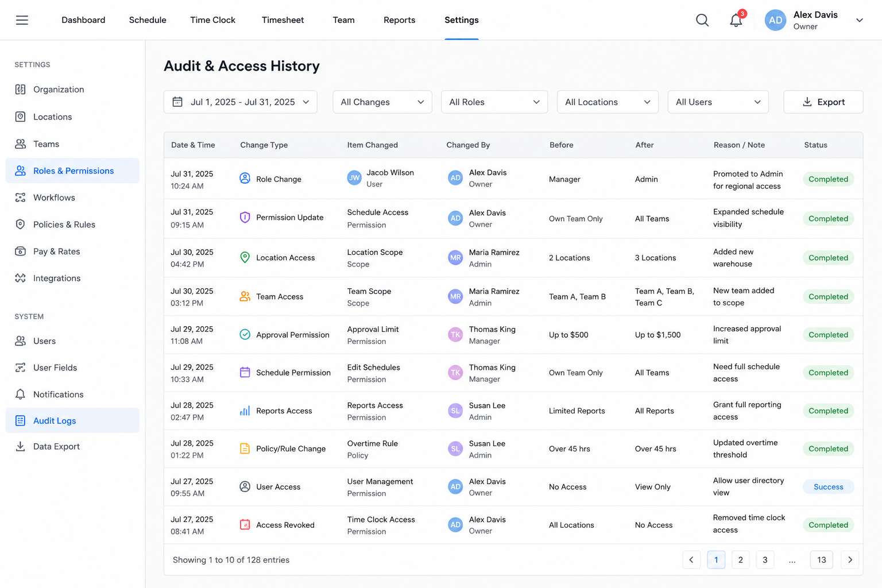This screenshot has height=588, width=882.
Task: Open the Time Clock tab
Action: click(x=213, y=20)
